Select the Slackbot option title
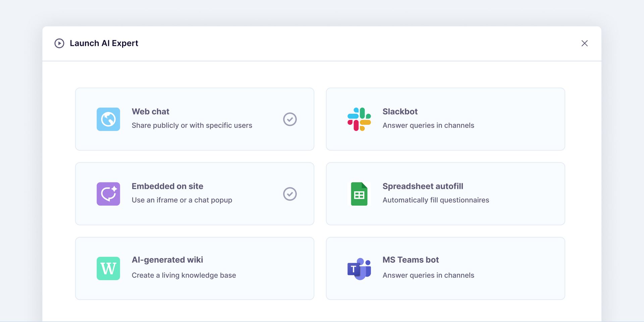Viewport: 644px width, 322px height. pos(400,112)
